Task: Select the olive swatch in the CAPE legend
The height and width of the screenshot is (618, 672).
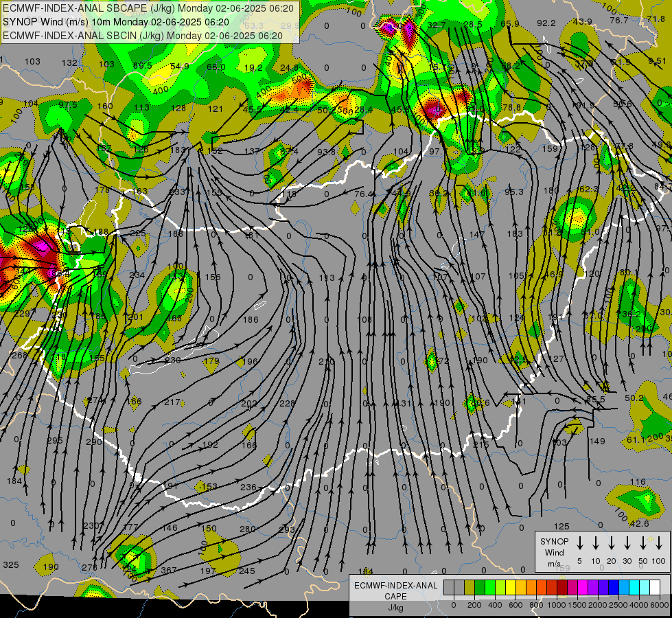Action: [x=470, y=587]
